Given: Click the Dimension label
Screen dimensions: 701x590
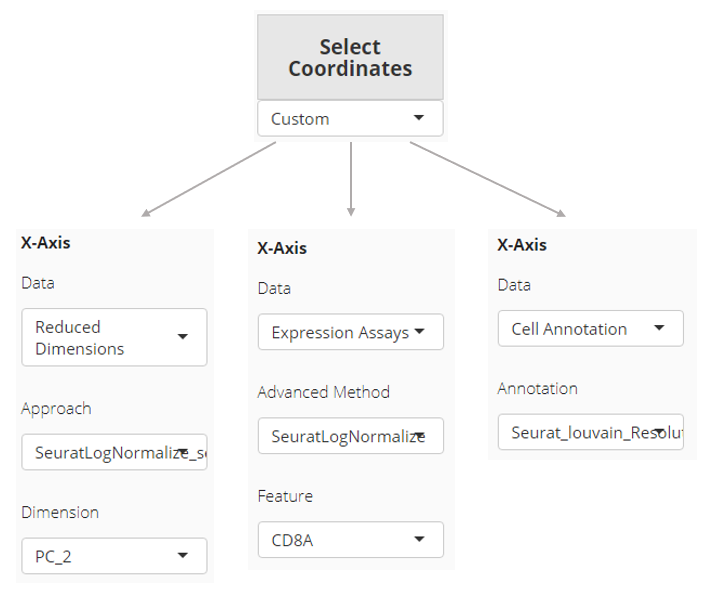Looking at the screenshot, I should tap(60, 512).
